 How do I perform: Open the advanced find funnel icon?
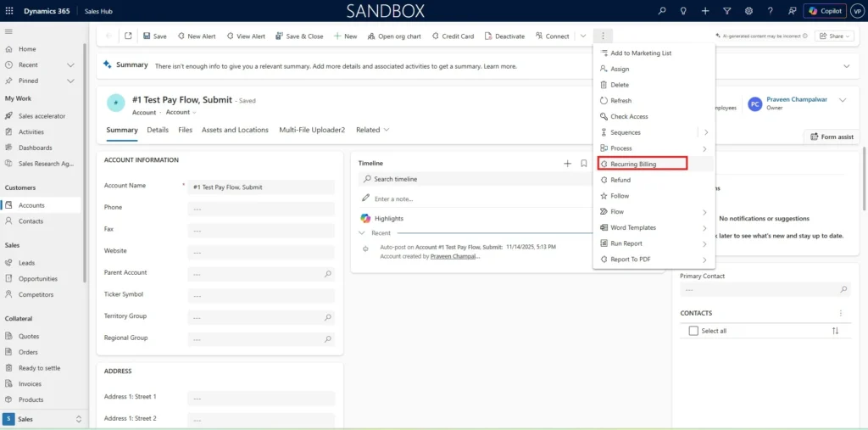click(726, 10)
